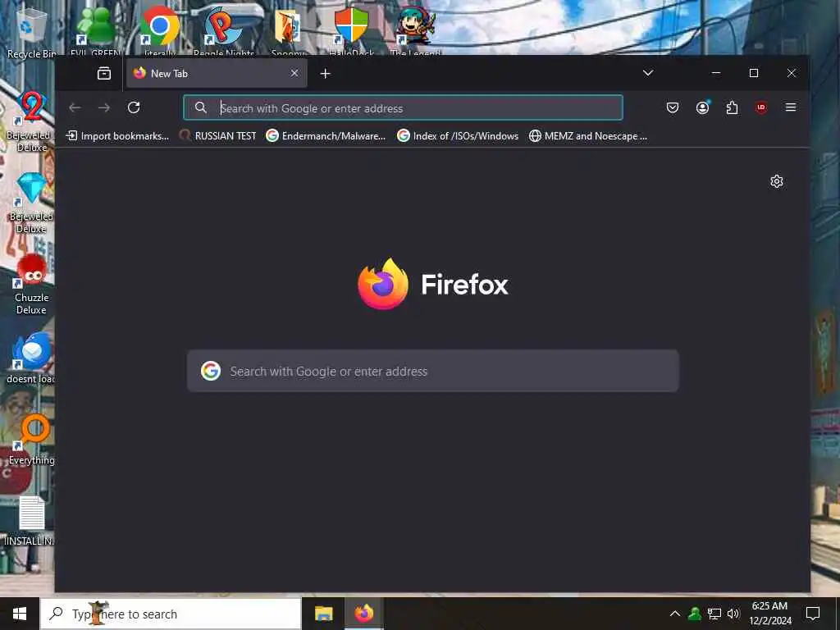
Task: Open a new tab with plus button
Action: tap(325, 73)
